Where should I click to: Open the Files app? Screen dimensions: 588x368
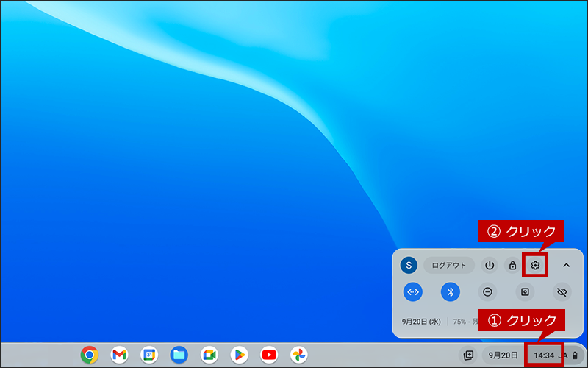click(x=179, y=355)
